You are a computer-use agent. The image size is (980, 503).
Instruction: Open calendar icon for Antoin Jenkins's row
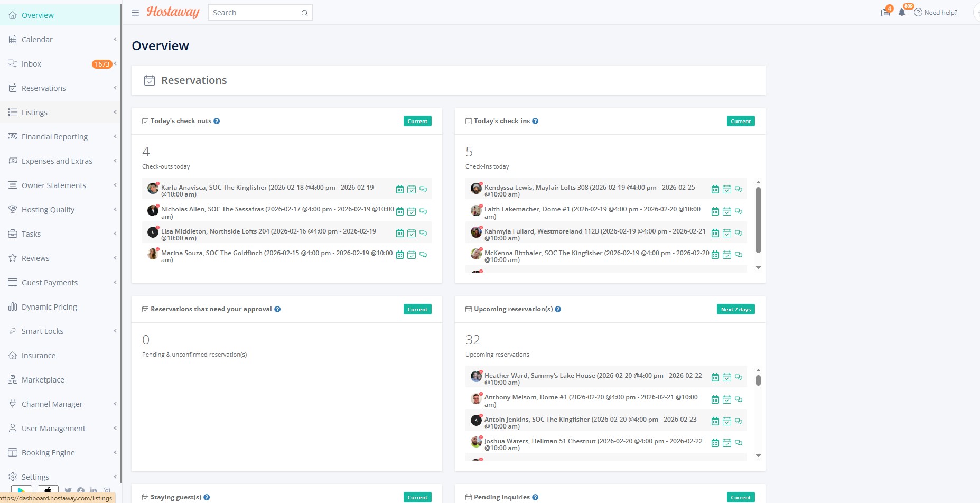pyautogui.click(x=715, y=421)
